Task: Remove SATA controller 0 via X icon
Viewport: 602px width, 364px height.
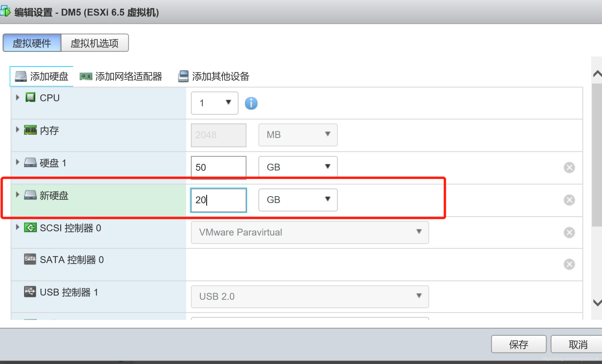Action: (x=569, y=264)
